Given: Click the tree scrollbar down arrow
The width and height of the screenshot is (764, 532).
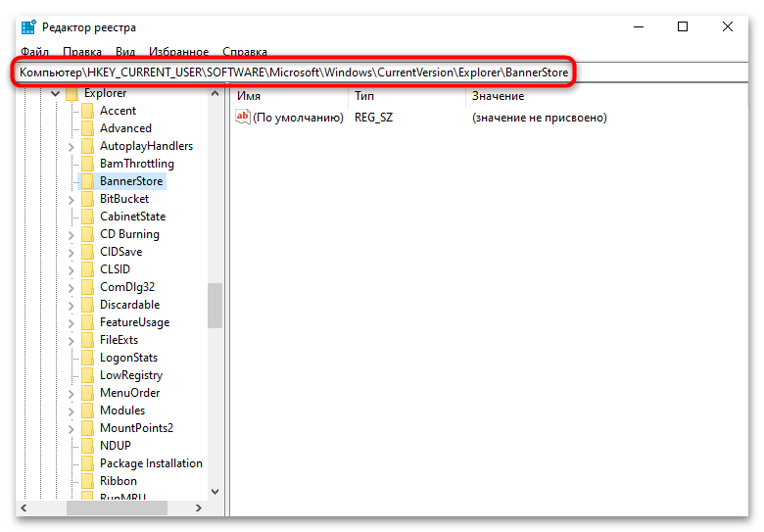Looking at the screenshot, I should [x=215, y=492].
